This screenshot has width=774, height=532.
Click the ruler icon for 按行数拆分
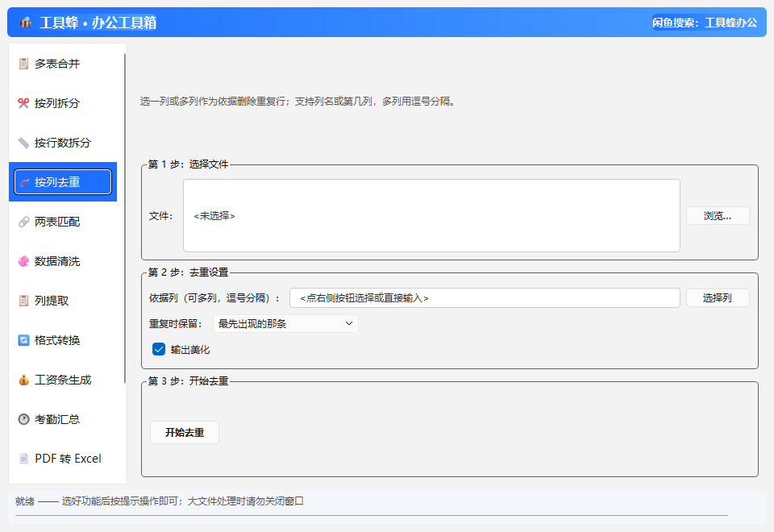(x=23, y=143)
